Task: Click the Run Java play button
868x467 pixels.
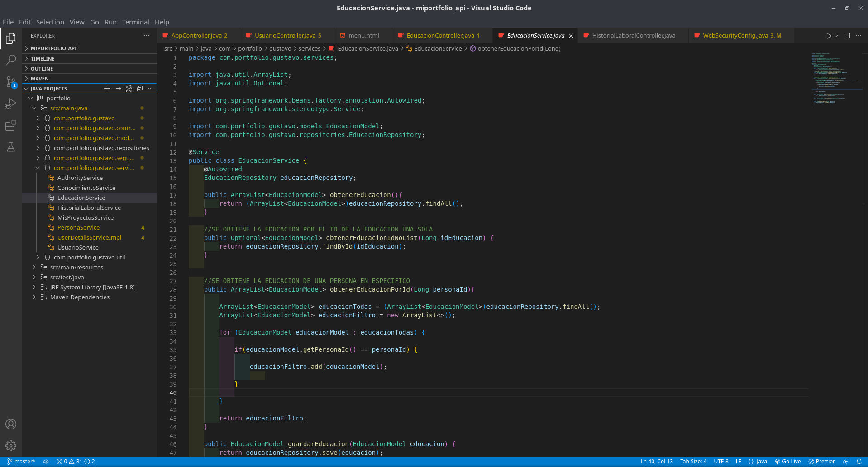Action: pos(828,36)
